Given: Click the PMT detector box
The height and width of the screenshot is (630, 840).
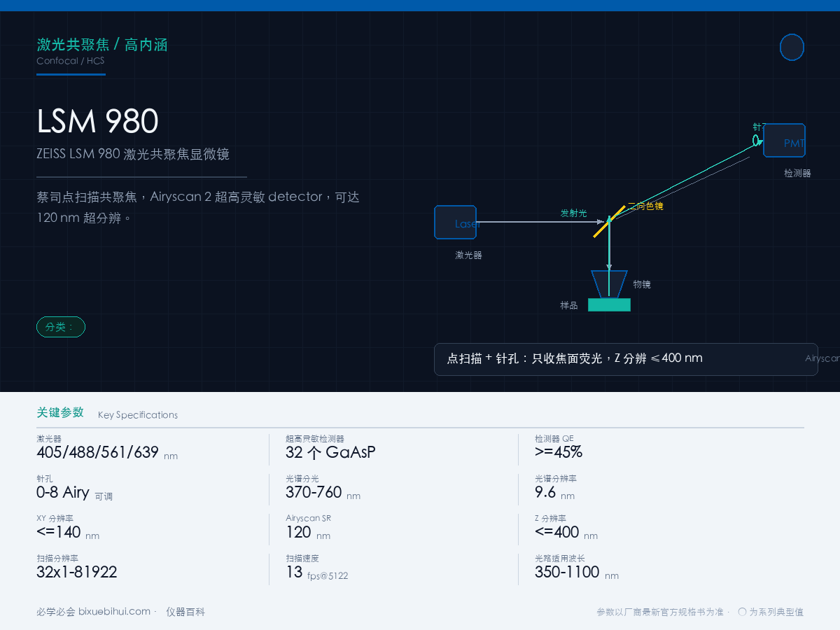Looking at the screenshot, I should point(784,141).
